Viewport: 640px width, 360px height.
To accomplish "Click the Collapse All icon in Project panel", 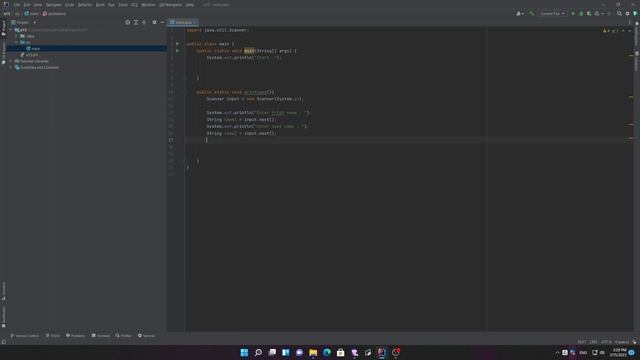I will tap(144, 22).
